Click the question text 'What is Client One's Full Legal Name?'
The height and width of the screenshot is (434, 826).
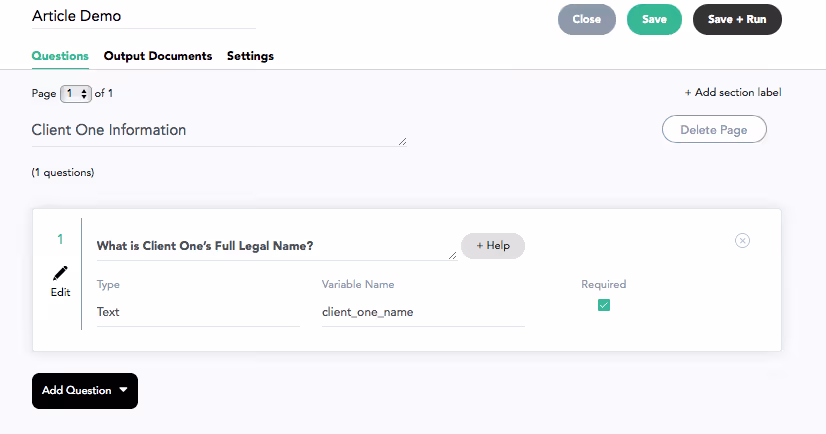pos(277,246)
